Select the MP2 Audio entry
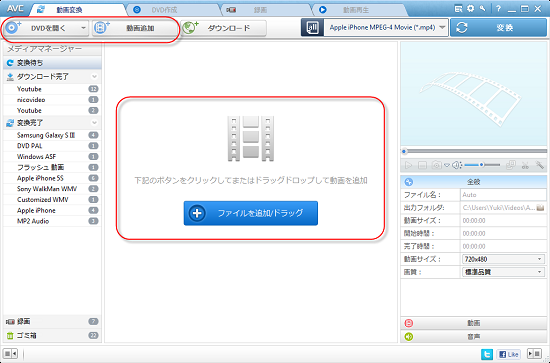 (x=52, y=221)
